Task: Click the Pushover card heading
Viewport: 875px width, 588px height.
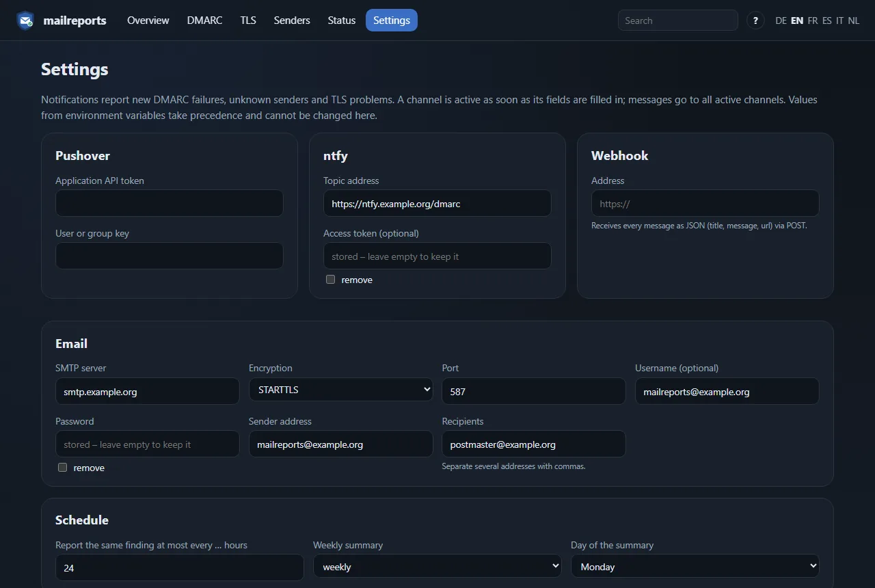Action: point(83,156)
